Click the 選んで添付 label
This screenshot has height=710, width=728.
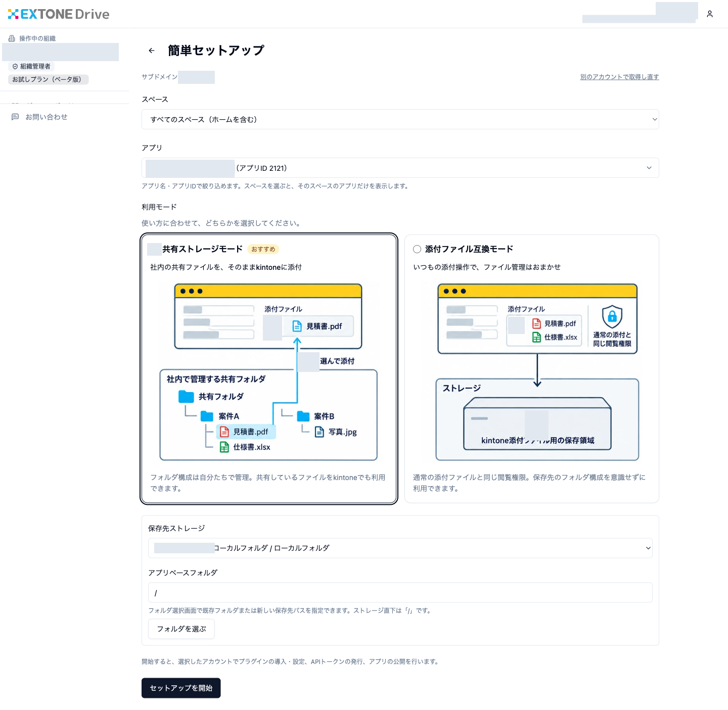pos(337,361)
